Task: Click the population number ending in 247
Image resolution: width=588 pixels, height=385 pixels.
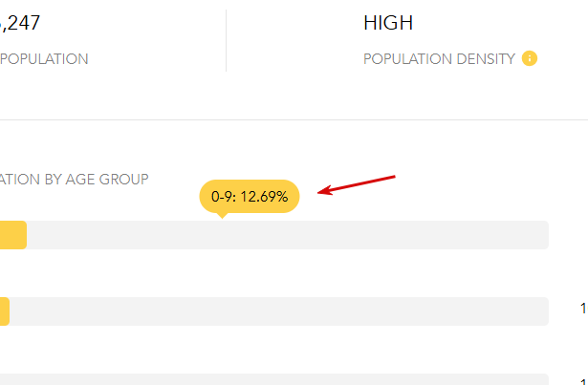Action: (x=20, y=23)
